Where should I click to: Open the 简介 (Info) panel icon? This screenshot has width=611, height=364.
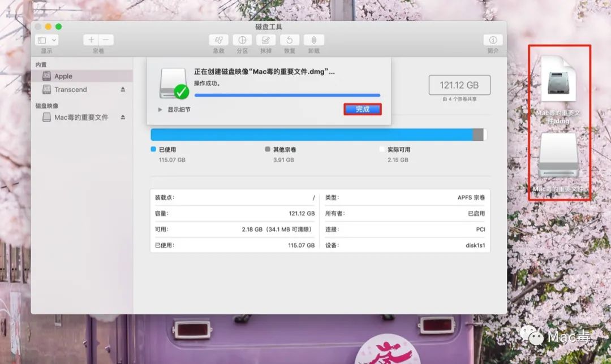(x=493, y=40)
